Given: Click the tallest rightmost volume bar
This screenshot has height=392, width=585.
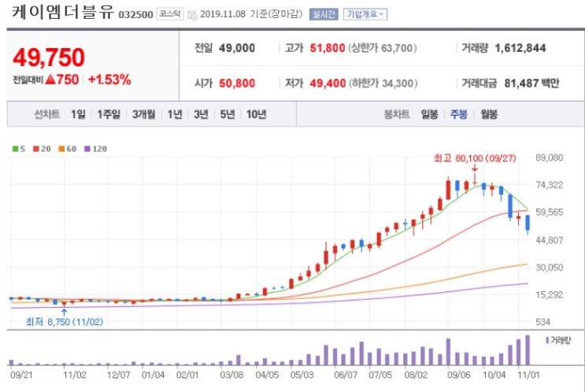Looking at the screenshot, I should tap(528, 349).
